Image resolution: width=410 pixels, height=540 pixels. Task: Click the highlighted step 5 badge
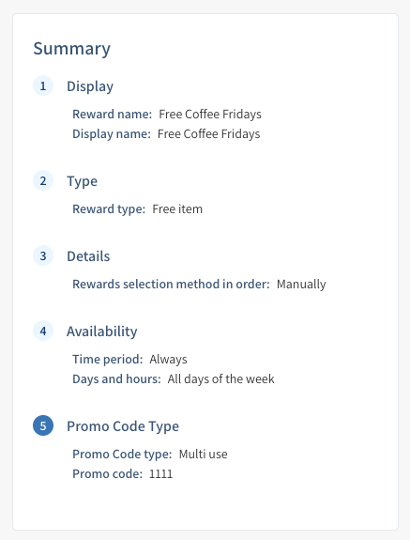pyautogui.click(x=43, y=426)
